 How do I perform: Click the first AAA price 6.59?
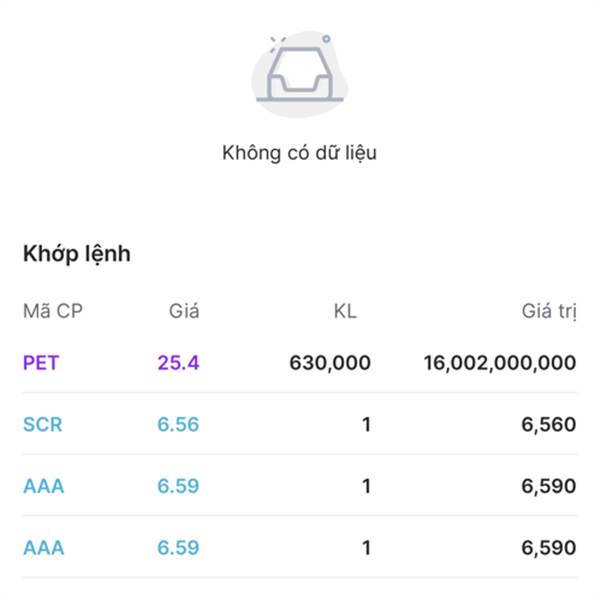pyautogui.click(x=178, y=486)
